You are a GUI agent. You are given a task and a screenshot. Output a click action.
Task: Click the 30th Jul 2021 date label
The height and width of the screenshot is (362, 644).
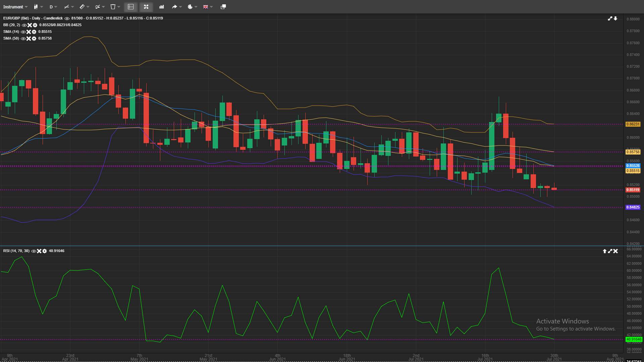click(x=554, y=357)
